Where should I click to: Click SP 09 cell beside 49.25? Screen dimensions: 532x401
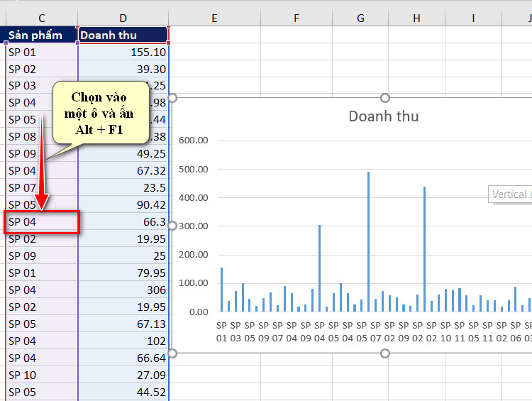click(x=42, y=153)
